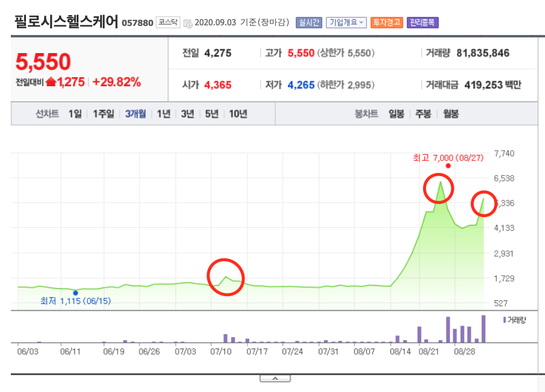Click the 상한가 5,550 upper limit text

346,53
